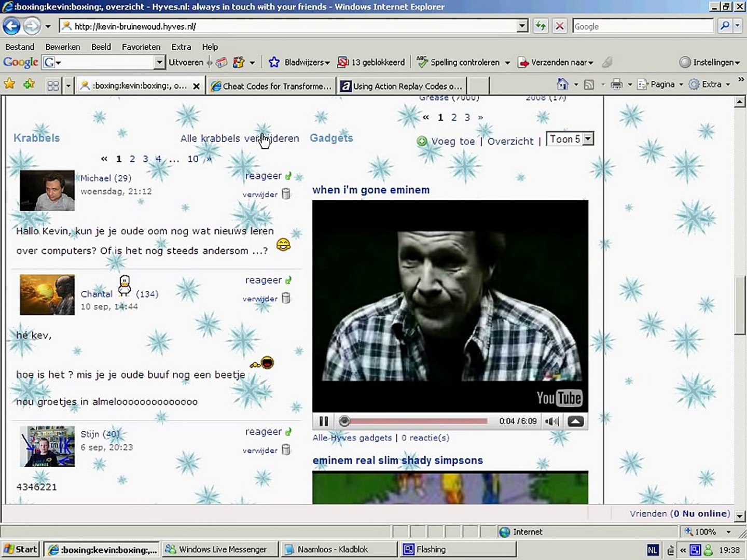The height and width of the screenshot is (560, 747).
Task: Click the scroll up arrow of the page
Action: pos(740,102)
